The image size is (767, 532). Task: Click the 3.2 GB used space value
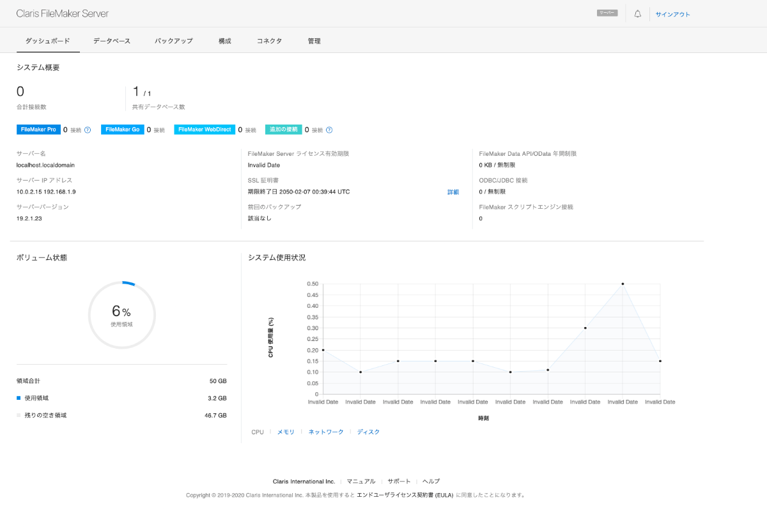tap(217, 398)
